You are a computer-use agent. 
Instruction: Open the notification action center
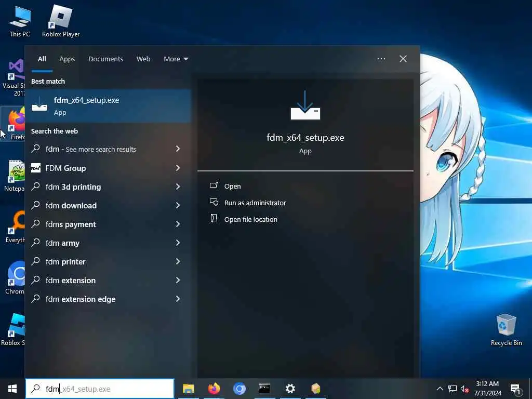515,389
